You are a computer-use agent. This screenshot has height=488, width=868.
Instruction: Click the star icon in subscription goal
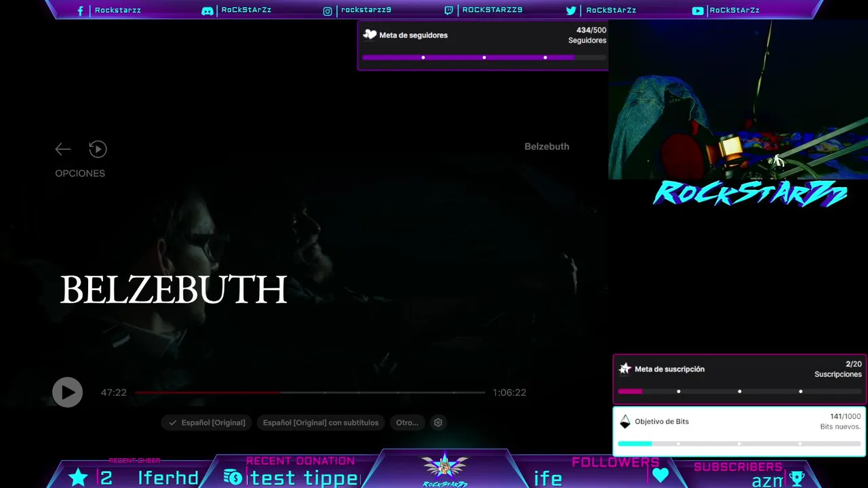625,369
